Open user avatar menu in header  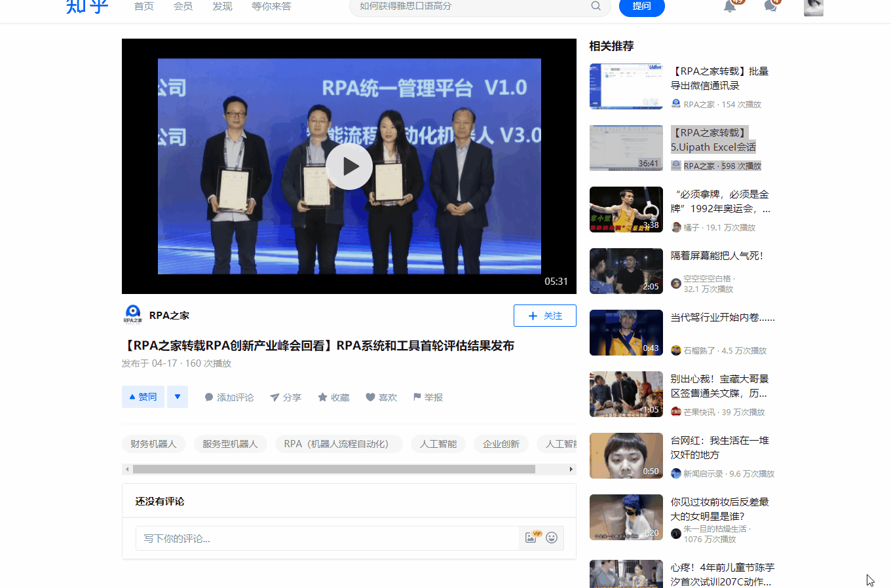click(x=814, y=7)
